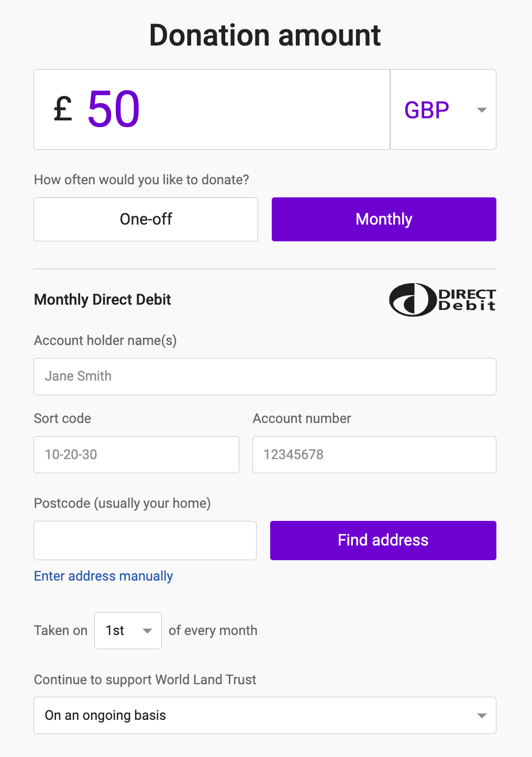Screen dimensions: 532x757
Task: Select the One-off donation frequency
Action: (x=146, y=219)
